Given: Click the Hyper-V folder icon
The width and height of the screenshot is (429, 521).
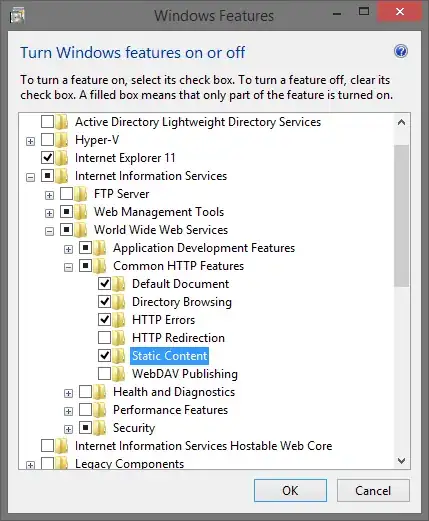Looking at the screenshot, I should coord(62,140).
